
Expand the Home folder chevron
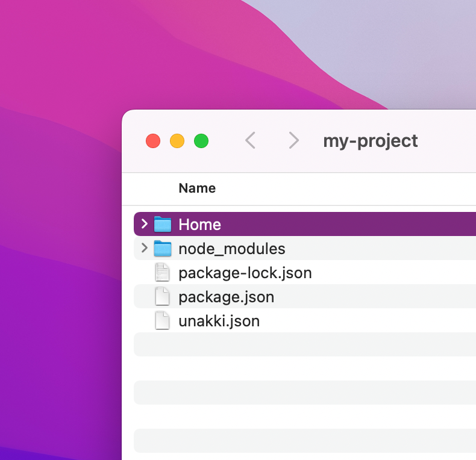145,224
